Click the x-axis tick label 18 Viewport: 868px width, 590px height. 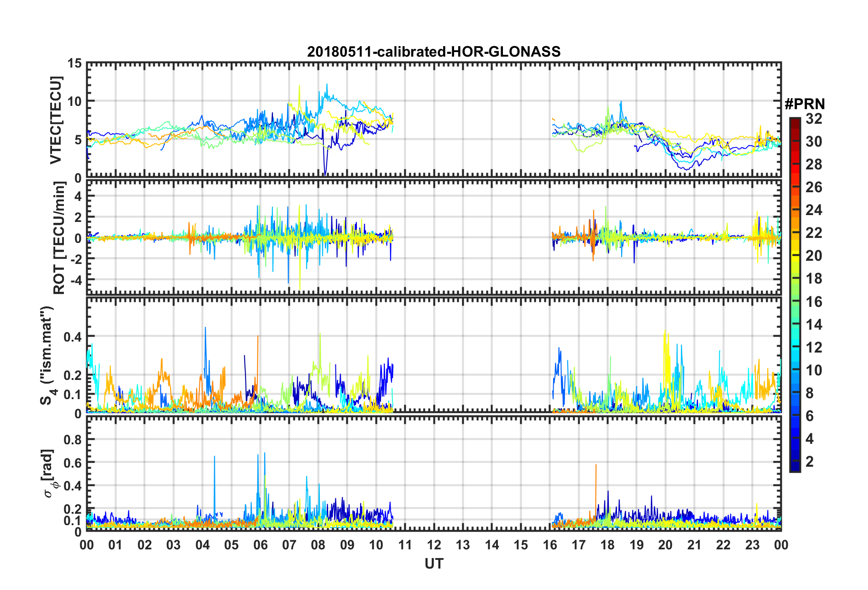click(607, 545)
